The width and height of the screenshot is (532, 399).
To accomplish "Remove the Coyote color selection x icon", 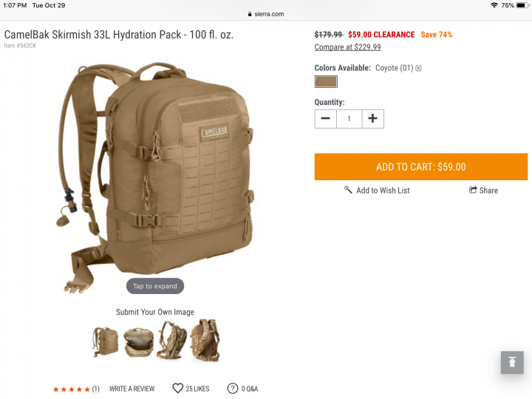I will click(x=418, y=68).
